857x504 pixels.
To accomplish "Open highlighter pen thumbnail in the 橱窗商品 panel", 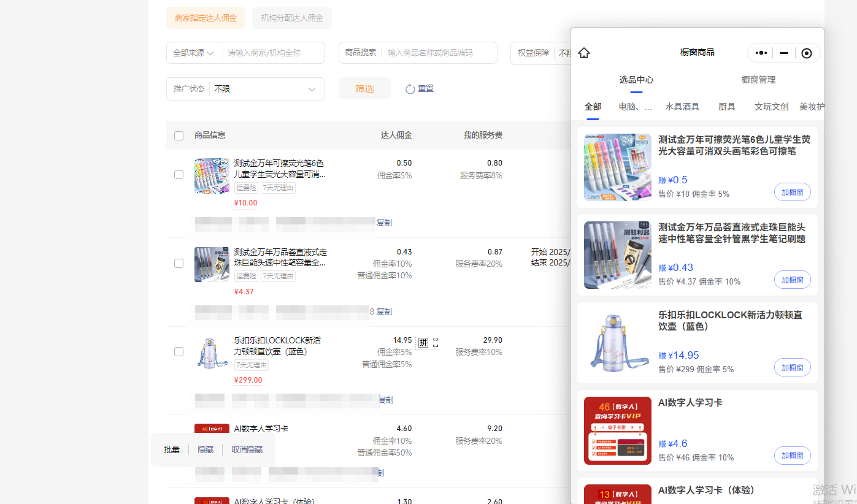I will pyautogui.click(x=617, y=167).
